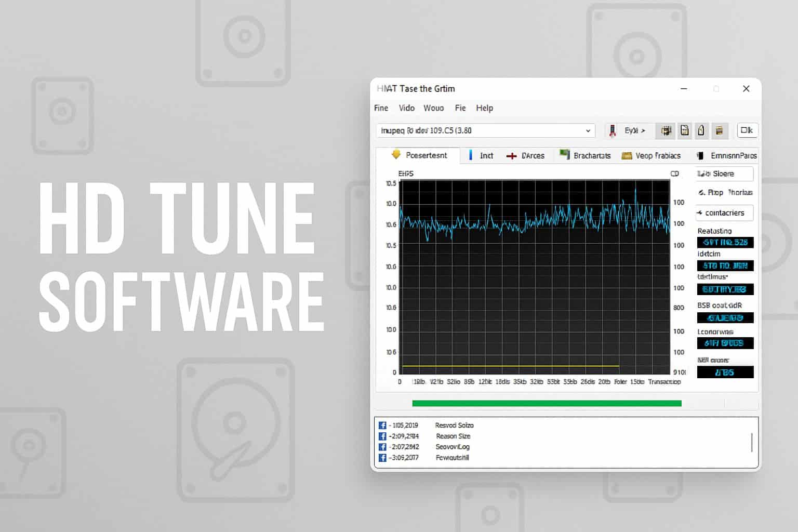Click the yellow down-arrow icon on Pcesertesnt tab
The image size is (798, 532).
396,154
